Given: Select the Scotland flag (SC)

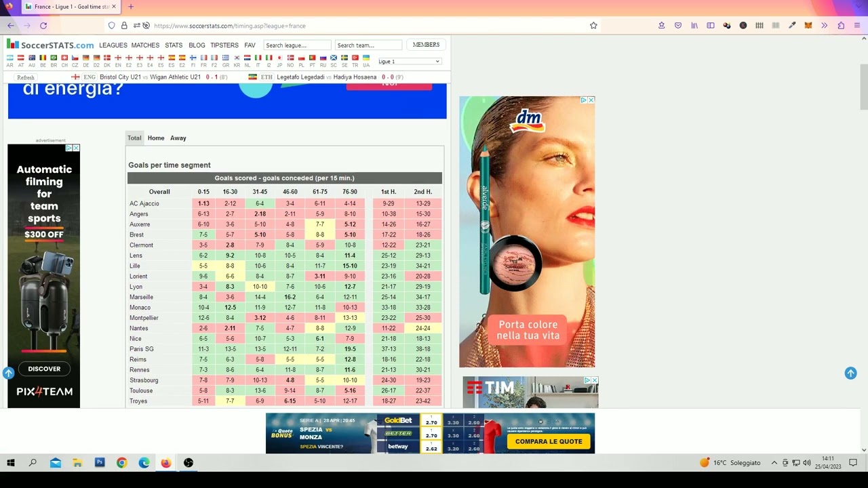Looking at the screenshot, I should [x=334, y=58].
